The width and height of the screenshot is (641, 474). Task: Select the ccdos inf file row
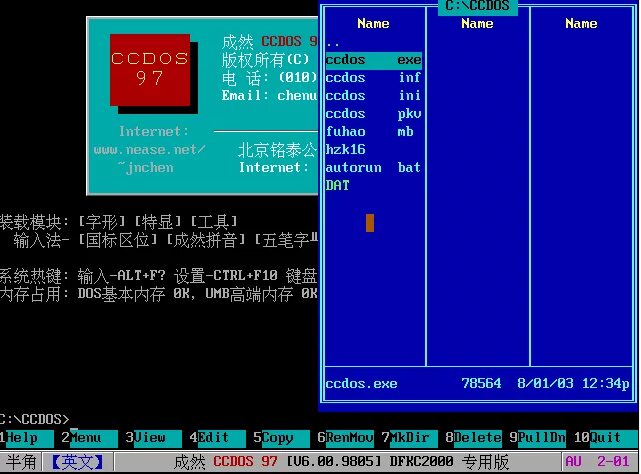click(x=374, y=78)
